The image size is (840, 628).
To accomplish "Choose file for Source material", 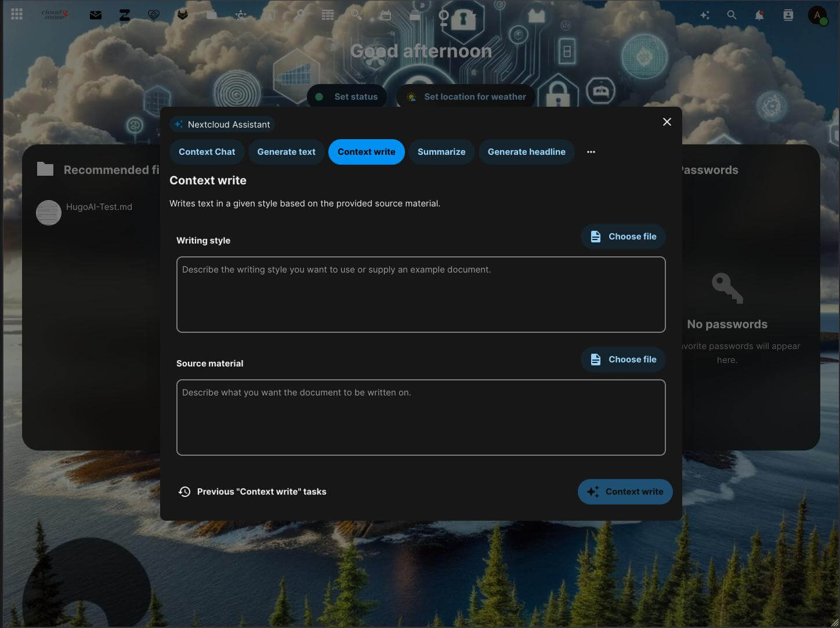I will click(623, 360).
